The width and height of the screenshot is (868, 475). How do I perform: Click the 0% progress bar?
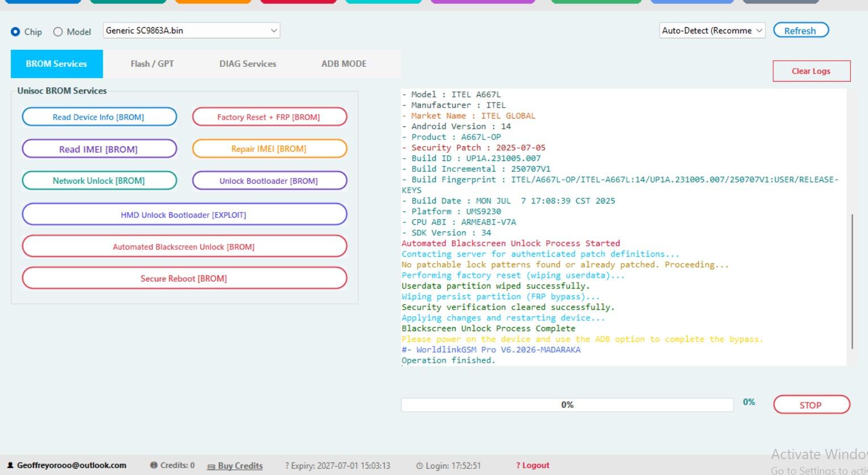pos(567,405)
